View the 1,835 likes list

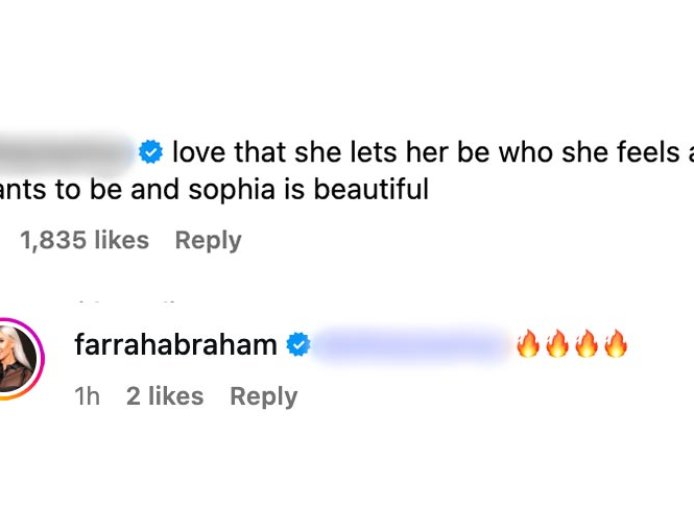(84, 240)
